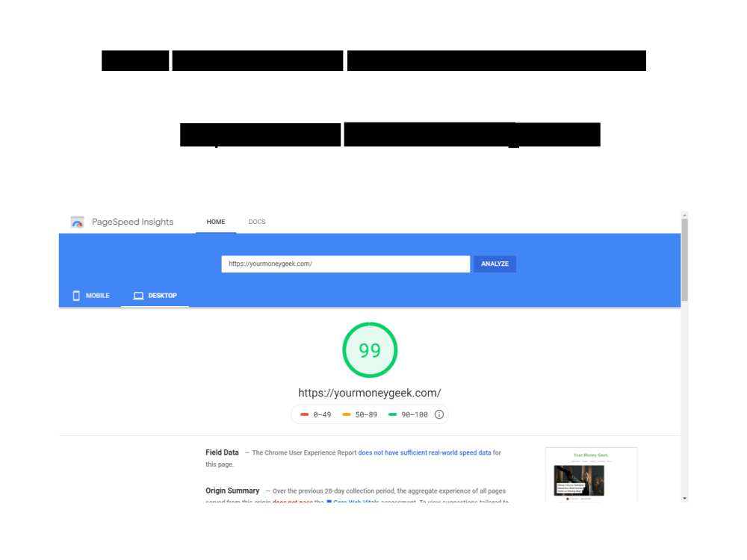Click the red 0–49 legend marker
The image size is (747, 560).
click(305, 414)
